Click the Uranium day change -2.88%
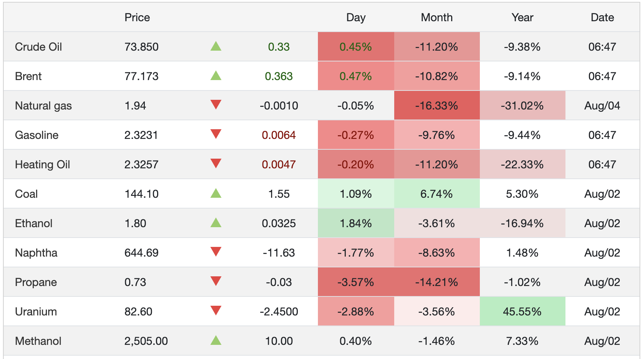644x359 pixels. coord(356,312)
